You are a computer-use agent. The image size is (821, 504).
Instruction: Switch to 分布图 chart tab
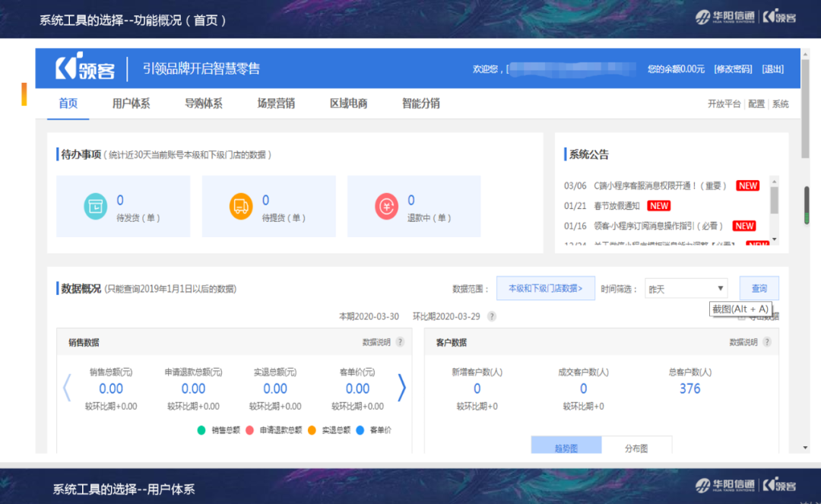pos(636,445)
